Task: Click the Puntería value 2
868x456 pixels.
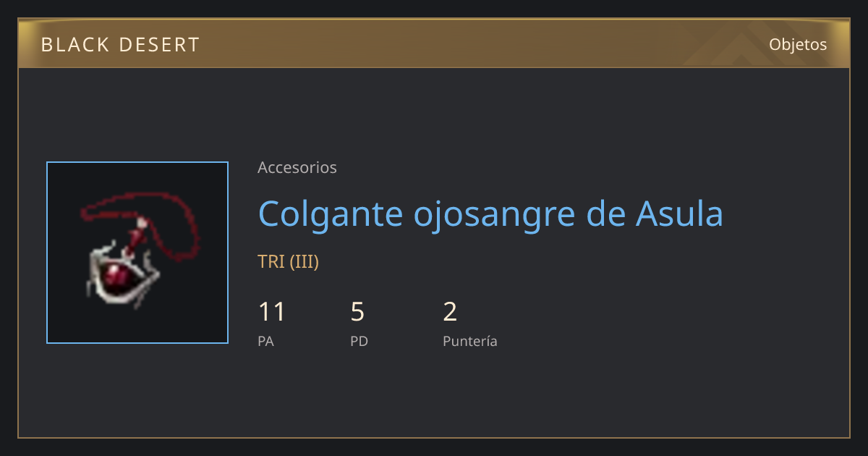Action: coord(450,312)
